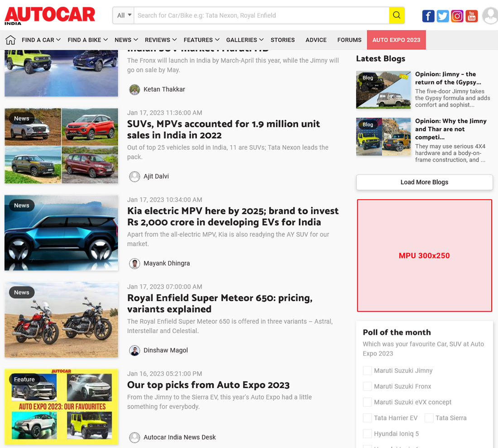Click author name Autocar India News Desk
498x448 pixels.
[180, 437]
